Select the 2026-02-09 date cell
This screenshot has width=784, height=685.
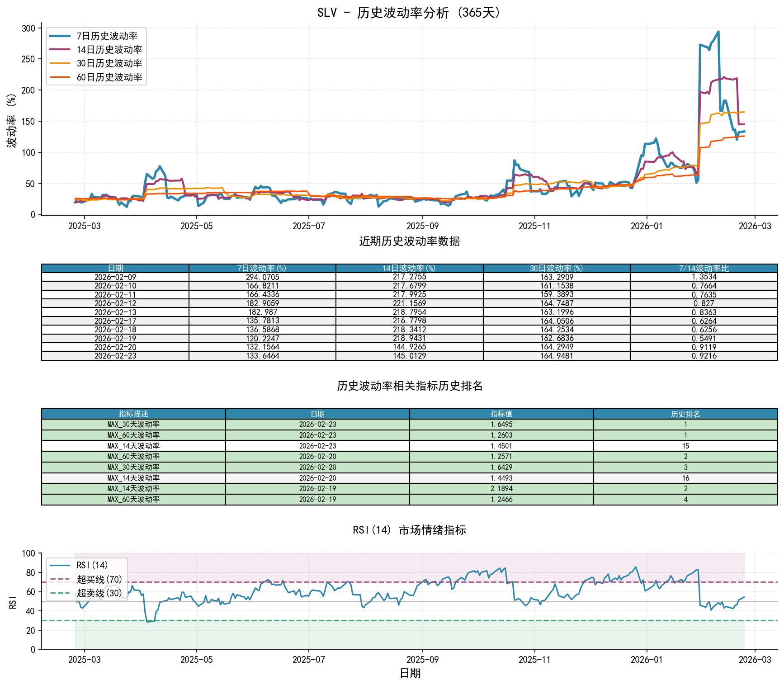pos(115,277)
